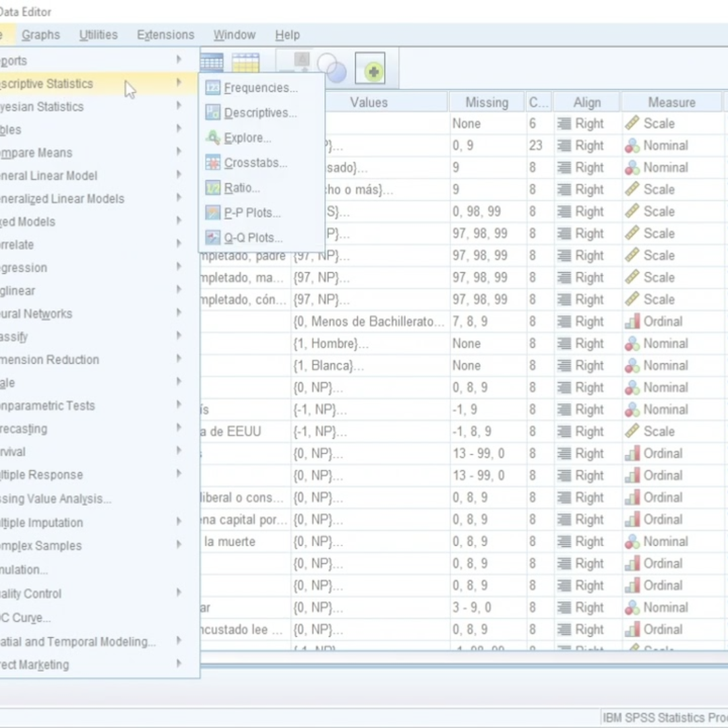Image resolution: width=728 pixels, height=728 pixels.
Task: Open the Extensions menu
Action: click(x=165, y=35)
